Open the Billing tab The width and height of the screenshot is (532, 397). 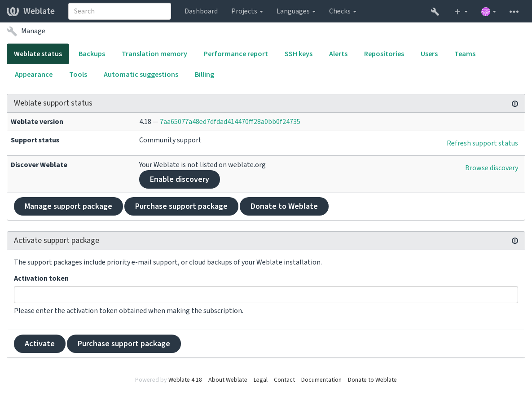(x=204, y=75)
